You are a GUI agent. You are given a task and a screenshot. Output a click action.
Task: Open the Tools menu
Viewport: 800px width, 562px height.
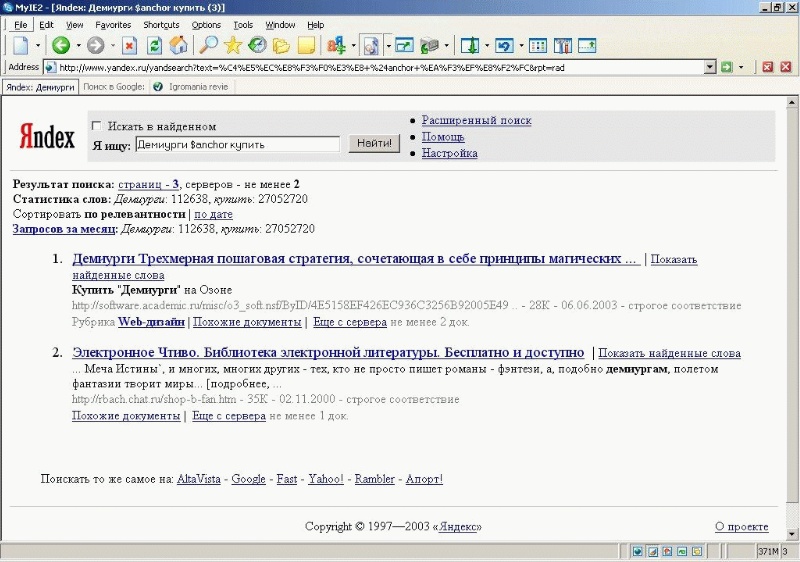pyautogui.click(x=243, y=24)
